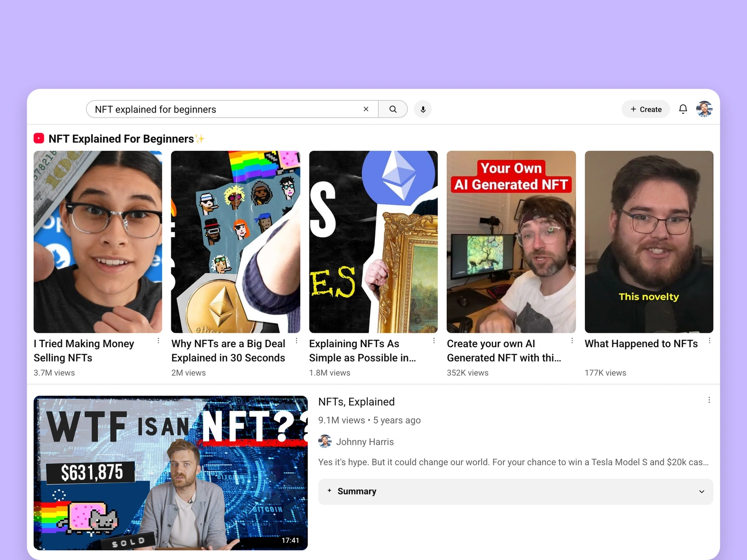Click title 'Explaining NFTs As Simple as Possible'
The height and width of the screenshot is (560, 747).
[x=362, y=350]
